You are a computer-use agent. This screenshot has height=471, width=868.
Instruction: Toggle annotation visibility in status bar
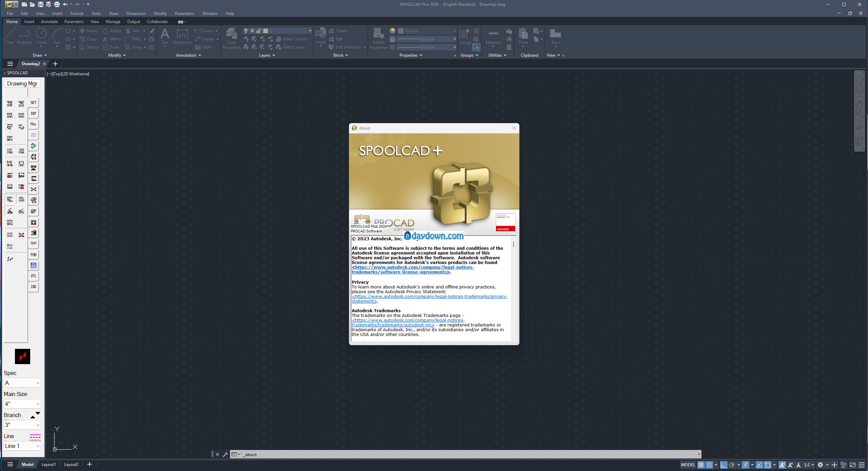pyautogui.click(x=782, y=465)
